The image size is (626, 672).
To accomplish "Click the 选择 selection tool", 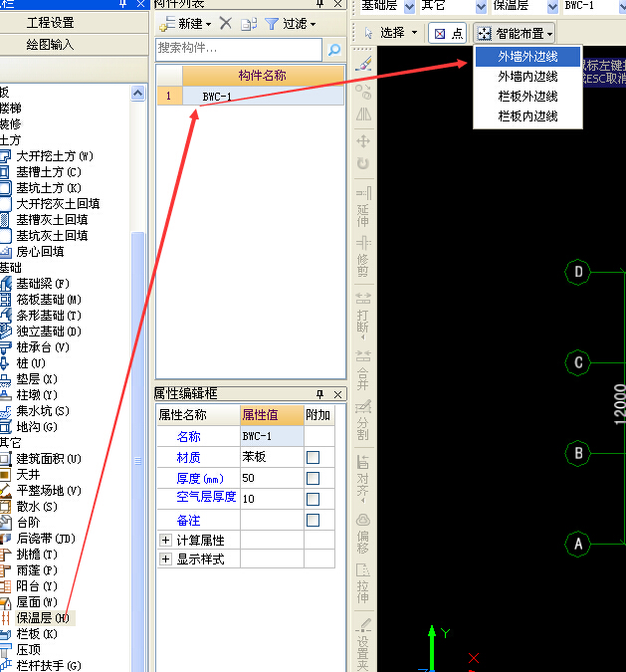I will (x=390, y=33).
